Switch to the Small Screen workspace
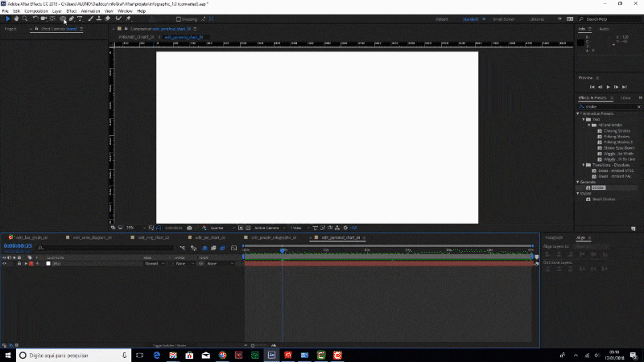Screen dimensions: 644x362 [x=504, y=19]
